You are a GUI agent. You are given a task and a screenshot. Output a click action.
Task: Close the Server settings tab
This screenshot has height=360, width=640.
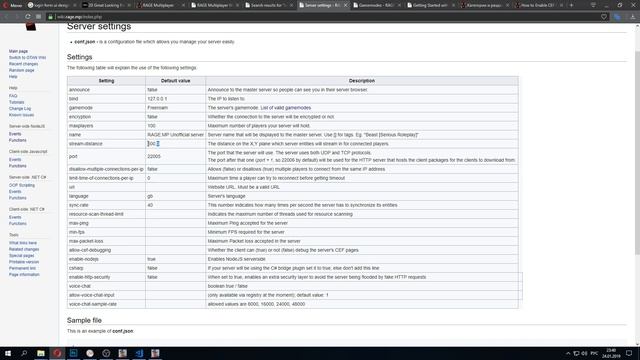pos(346,5)
